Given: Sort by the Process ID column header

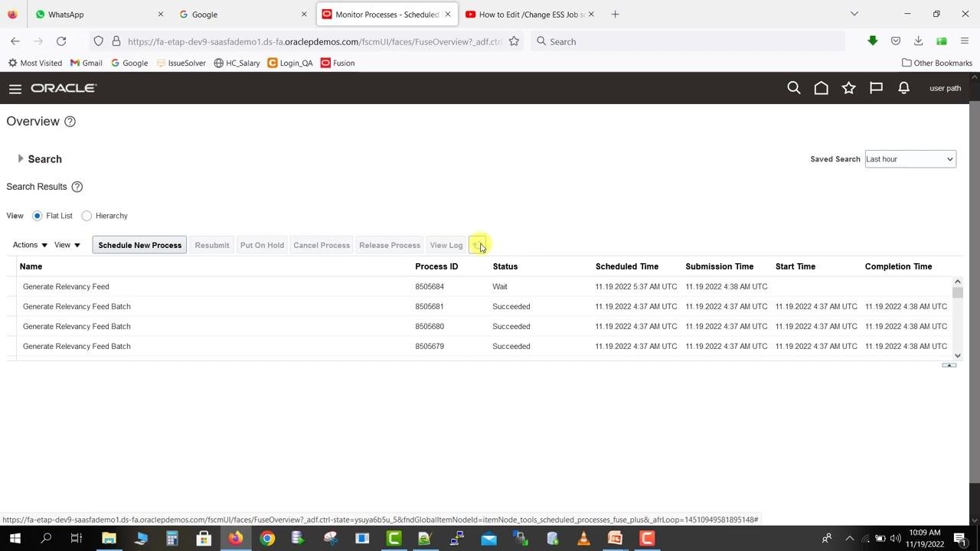Looking at the screenshot, I should pyautogui.click(x=436, y=266).
